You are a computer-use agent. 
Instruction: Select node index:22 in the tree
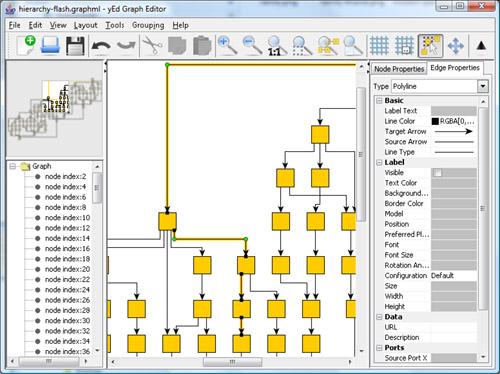[67, 280]
